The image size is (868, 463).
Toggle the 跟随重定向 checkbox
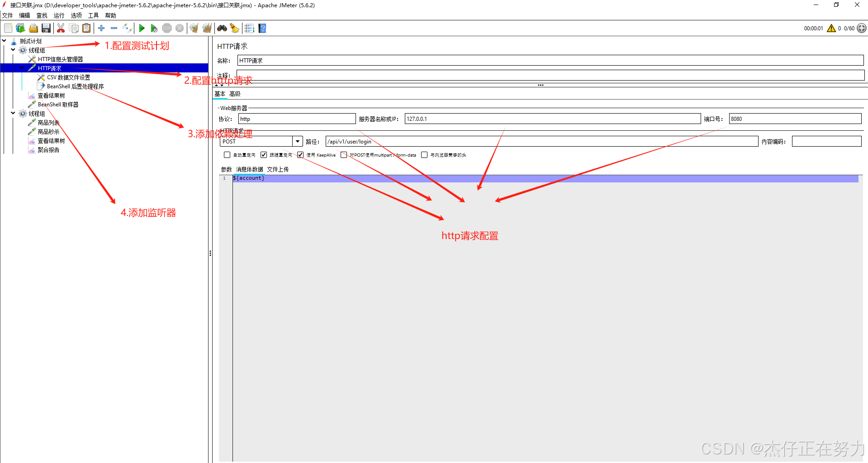coord(264,155)
